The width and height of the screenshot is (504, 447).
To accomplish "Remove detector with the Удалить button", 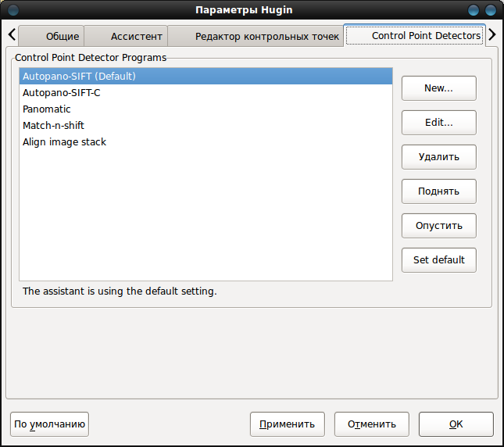I will click(438, 157).
